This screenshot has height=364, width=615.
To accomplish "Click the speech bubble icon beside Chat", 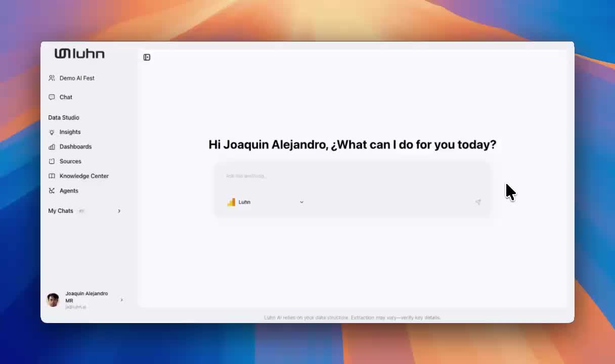I will tap(52, 97).
